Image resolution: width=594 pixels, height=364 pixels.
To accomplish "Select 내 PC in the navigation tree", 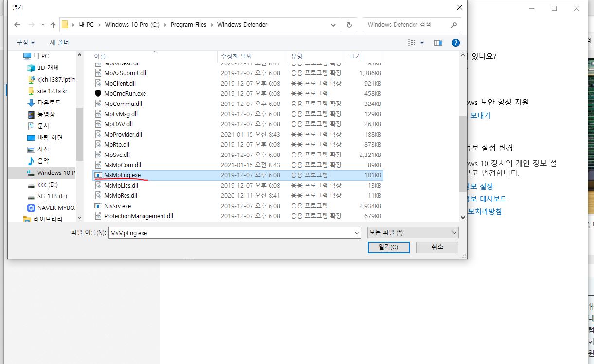I will [41, 56].
